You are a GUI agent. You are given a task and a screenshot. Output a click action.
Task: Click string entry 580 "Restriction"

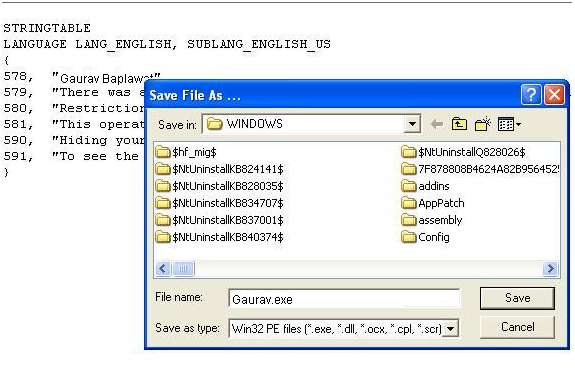[73, 108]
